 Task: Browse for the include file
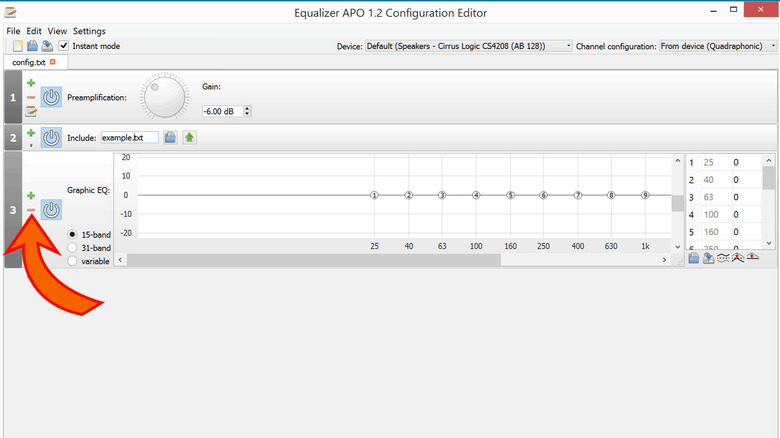[170, 137]
